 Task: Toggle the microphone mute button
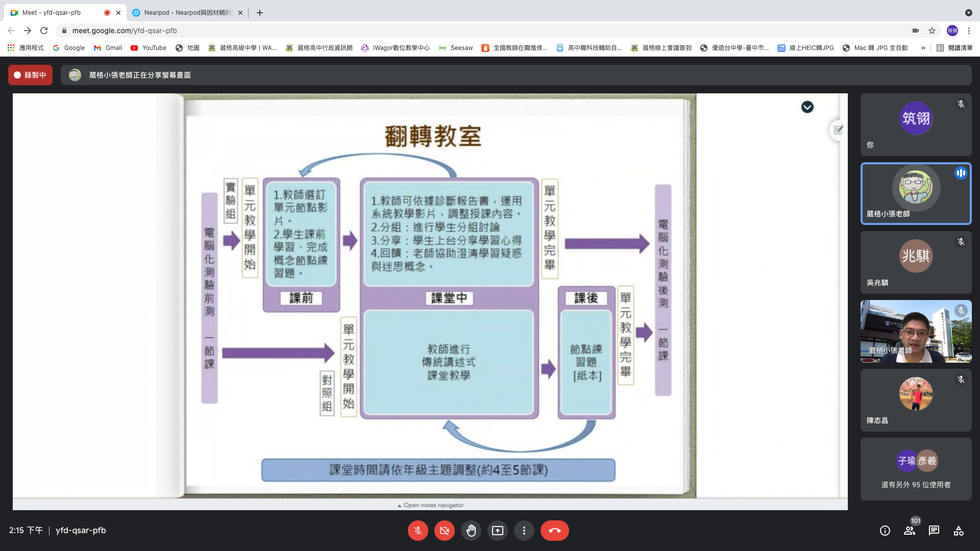click(418, 531)
